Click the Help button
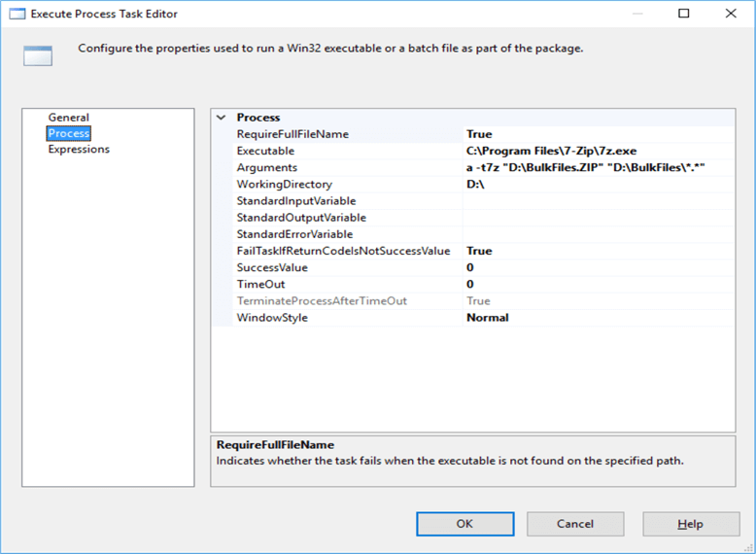 [690, 524]
